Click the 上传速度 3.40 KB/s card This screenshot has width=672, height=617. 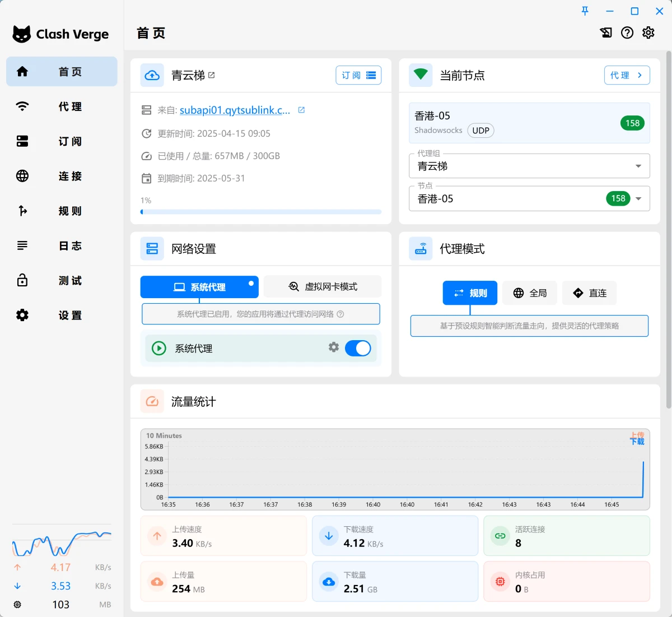click(x=223, y=536)
